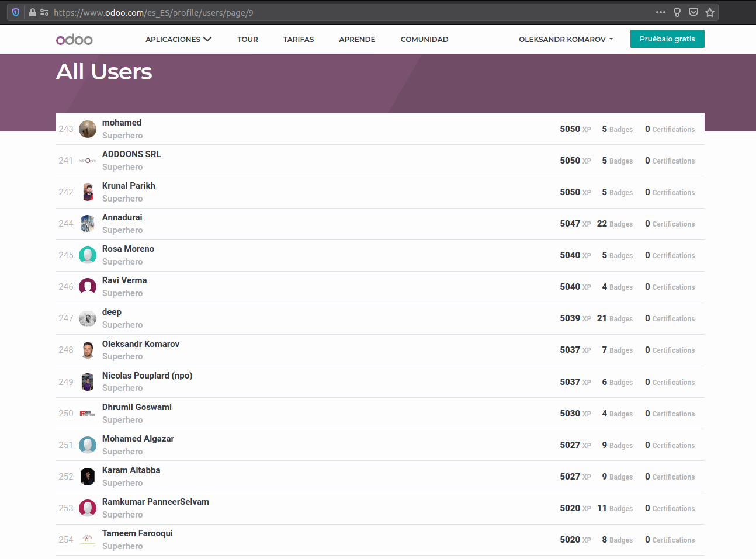Open mohamed's profile name link
The image size is (756, 559).
click(122, 123)
